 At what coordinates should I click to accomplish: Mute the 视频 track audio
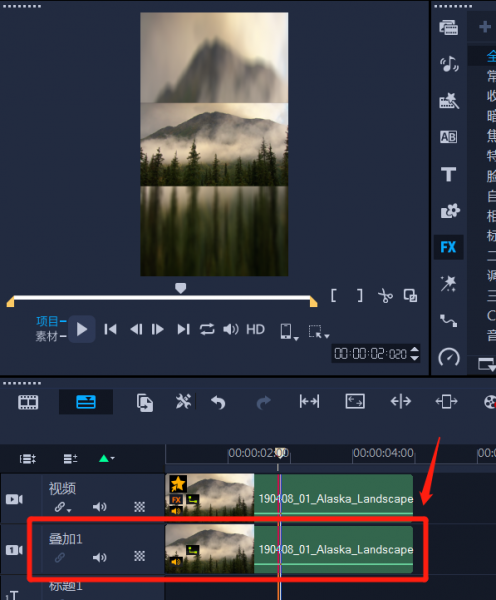(x=100, y=507)
